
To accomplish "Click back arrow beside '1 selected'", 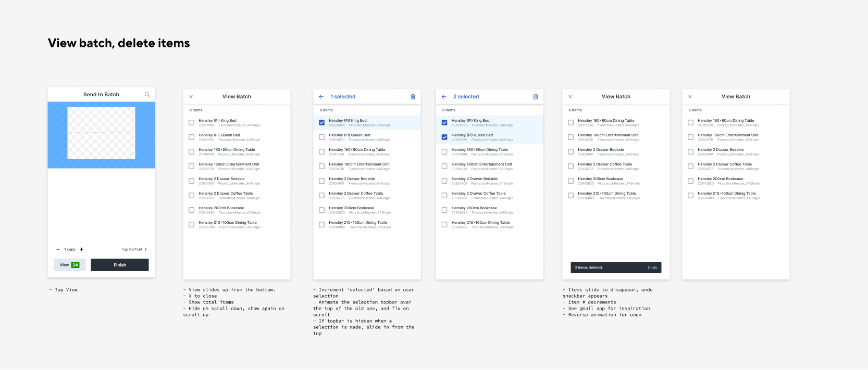I will click(321, 97).
